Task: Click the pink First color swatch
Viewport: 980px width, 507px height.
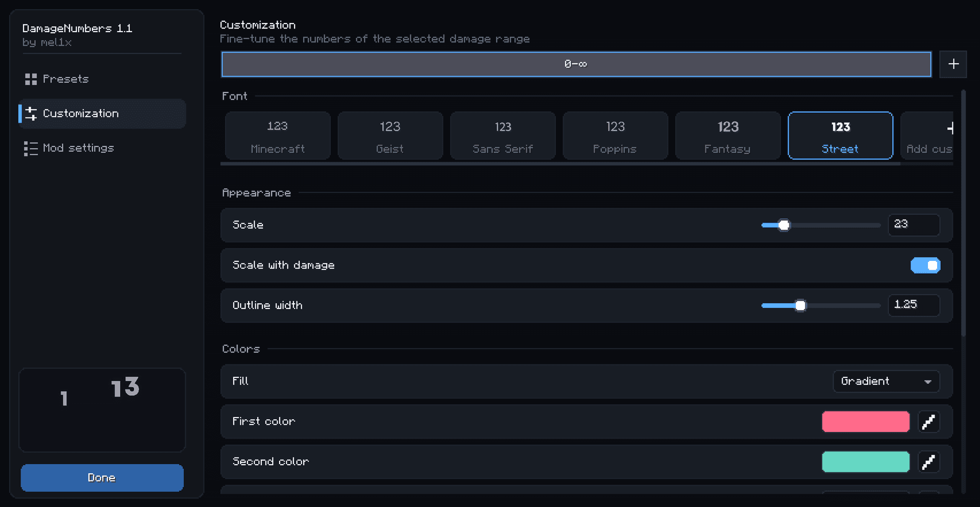Action: pos(866,422)
